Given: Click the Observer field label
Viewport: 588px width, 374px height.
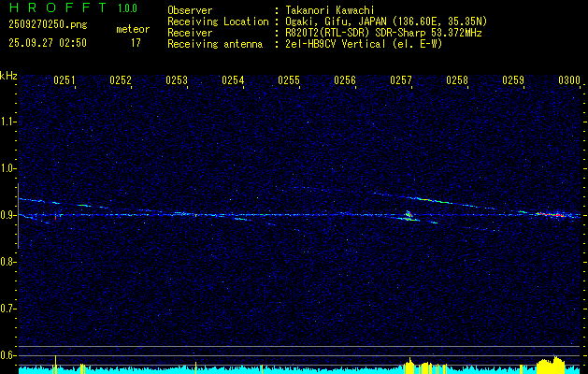Looking at the screenshot, I should (x=190, y=10).
